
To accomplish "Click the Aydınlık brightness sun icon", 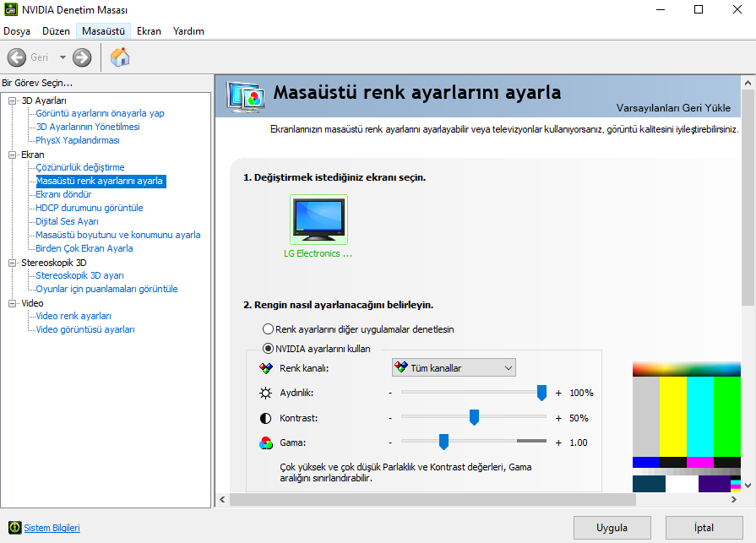I will point(266,394).
